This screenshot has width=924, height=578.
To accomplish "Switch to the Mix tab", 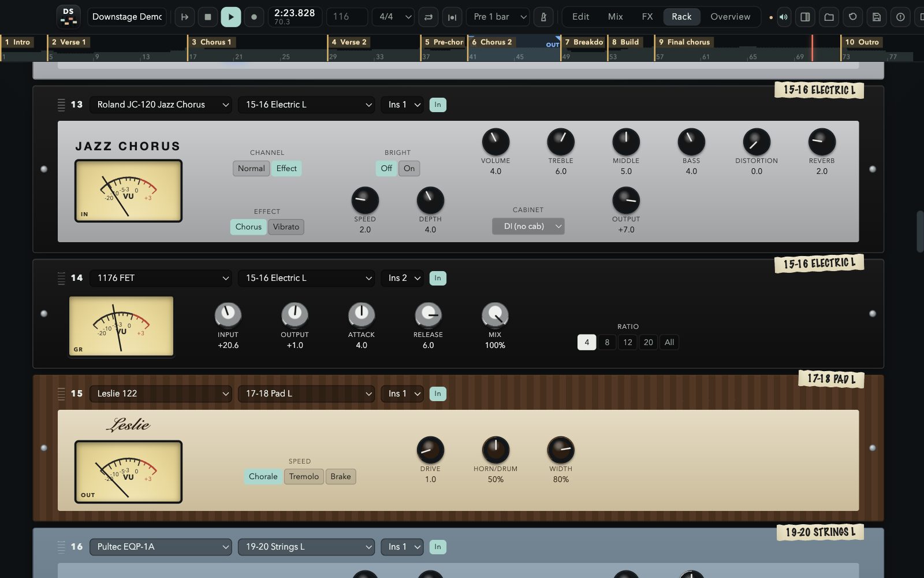I will pos(616,17).
